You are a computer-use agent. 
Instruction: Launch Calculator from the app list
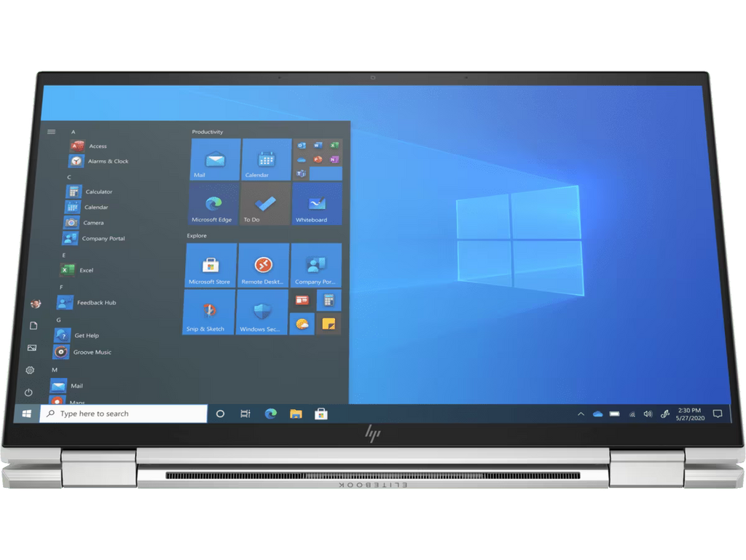point(89,192)
